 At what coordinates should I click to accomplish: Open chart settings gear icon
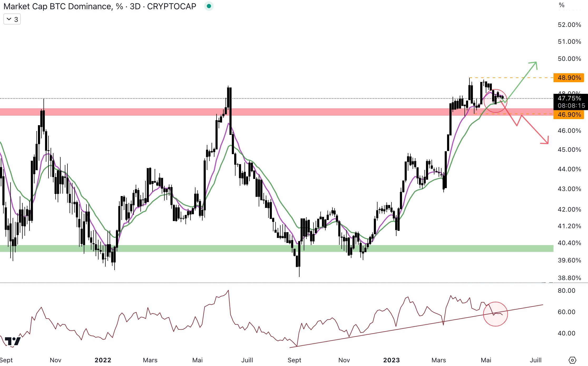(572, 360)
